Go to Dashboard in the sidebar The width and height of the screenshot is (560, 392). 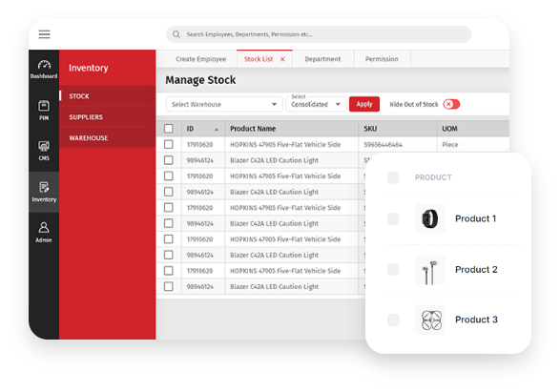tap(44, 70)
